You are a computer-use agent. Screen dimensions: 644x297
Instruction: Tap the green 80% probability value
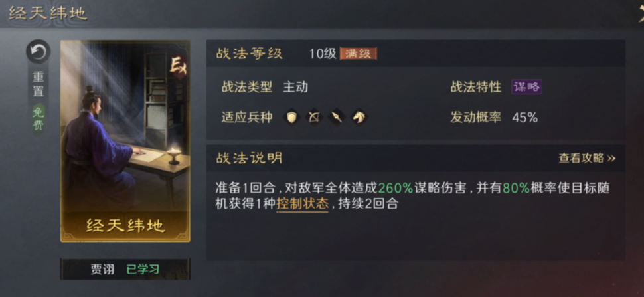point(517,188)
